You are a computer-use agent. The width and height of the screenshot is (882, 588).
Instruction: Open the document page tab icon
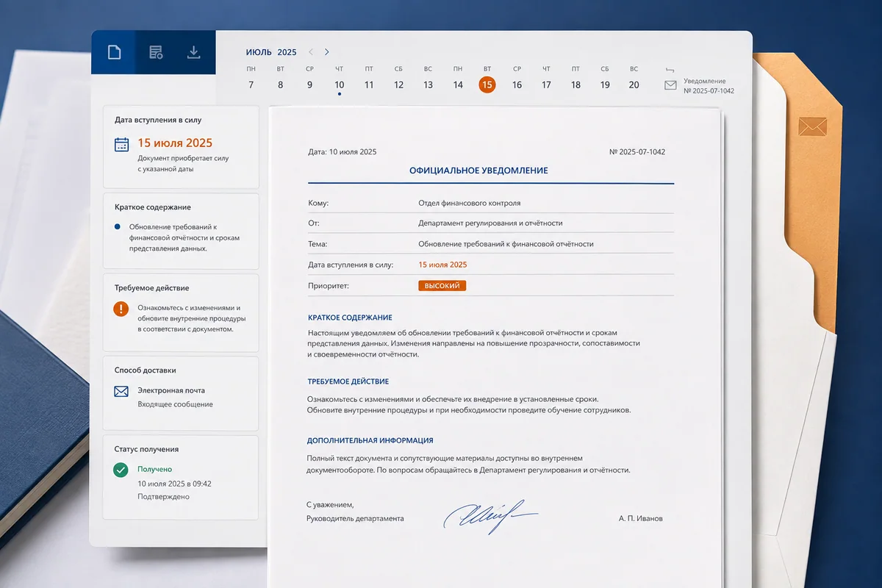click(114, 52)
